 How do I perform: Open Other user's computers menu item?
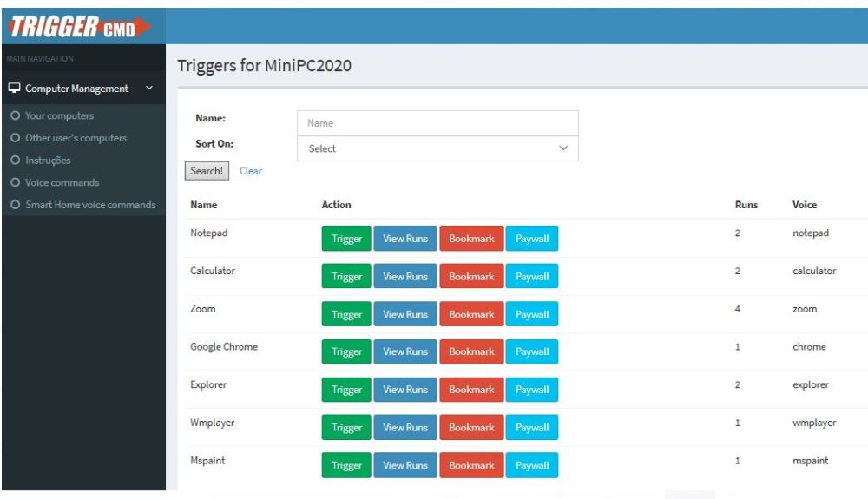coord(76,138)
